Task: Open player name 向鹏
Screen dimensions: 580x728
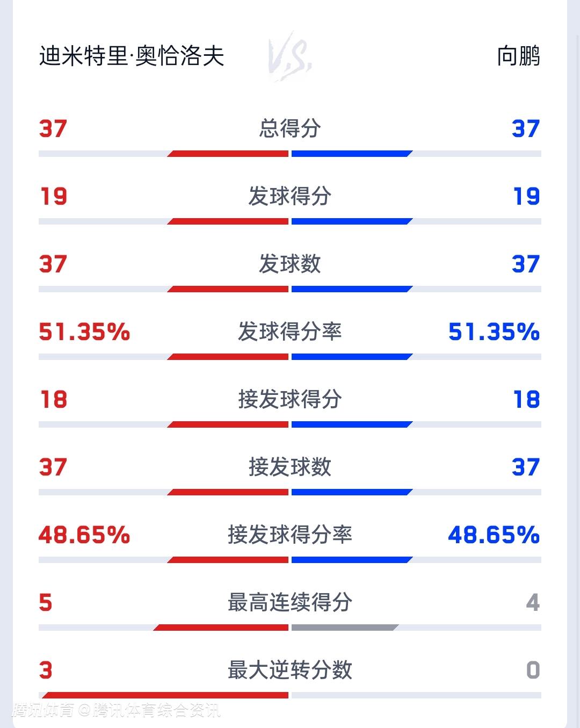Action: [518, 56]
